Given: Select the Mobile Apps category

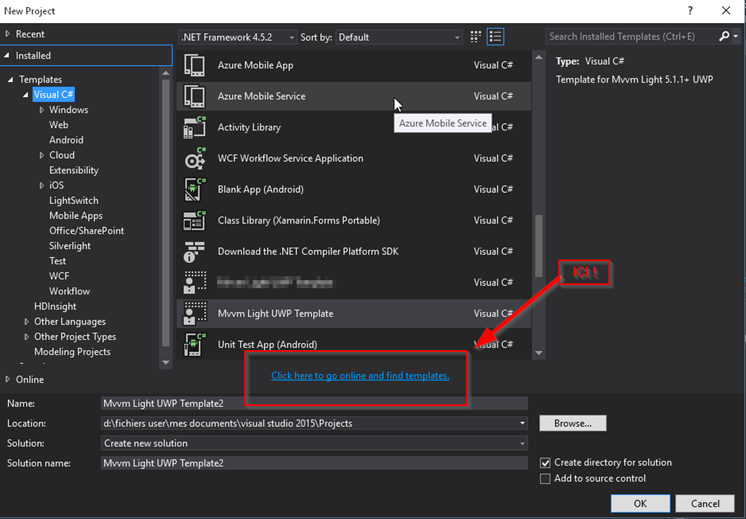Looking at the screenshot, I should 76,215.
